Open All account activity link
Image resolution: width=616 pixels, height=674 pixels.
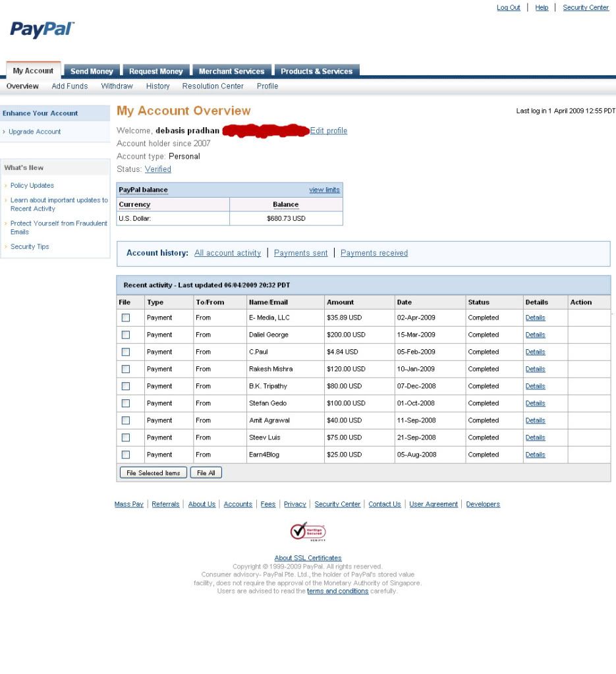pos(227,253)
